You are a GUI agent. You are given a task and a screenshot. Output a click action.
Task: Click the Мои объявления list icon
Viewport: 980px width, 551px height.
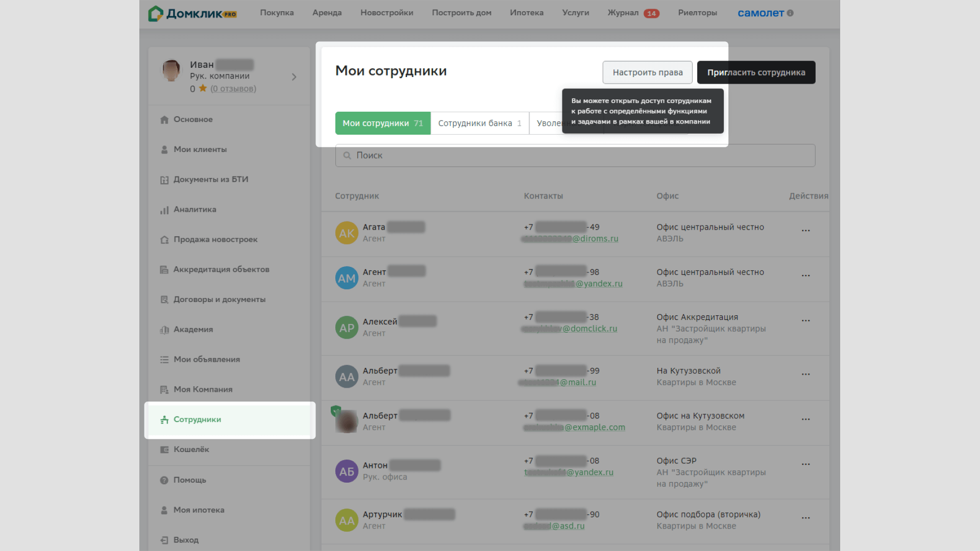[x=164, y=360]
